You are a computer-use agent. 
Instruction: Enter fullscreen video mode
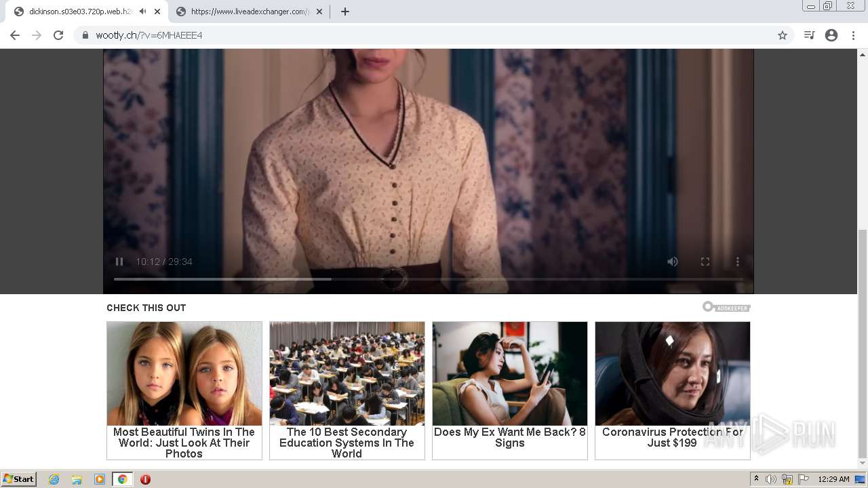pyautogui.click(x=705, y=262)
